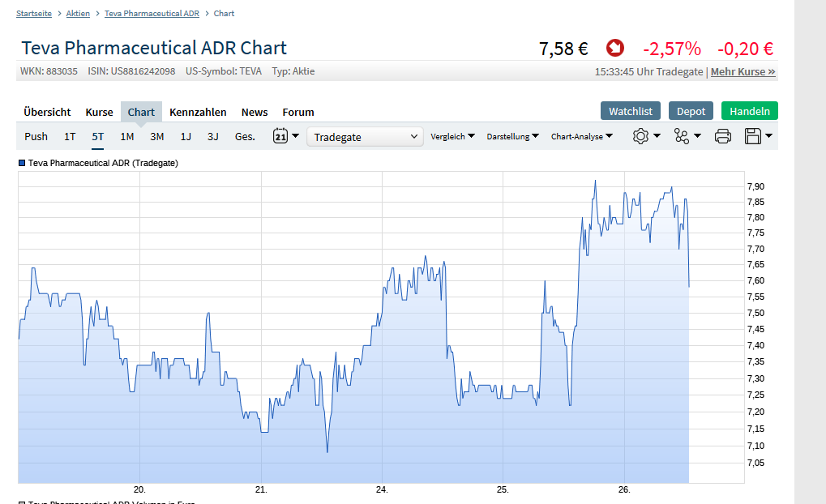Click the red down-arrow trend icon
Screen dimensions: 826x504
615,49
